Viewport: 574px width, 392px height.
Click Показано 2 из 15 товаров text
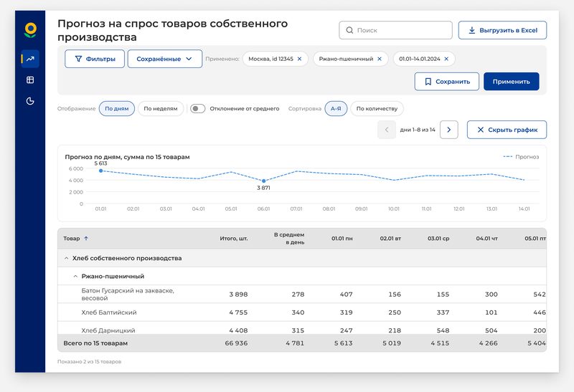click(89, 362)
